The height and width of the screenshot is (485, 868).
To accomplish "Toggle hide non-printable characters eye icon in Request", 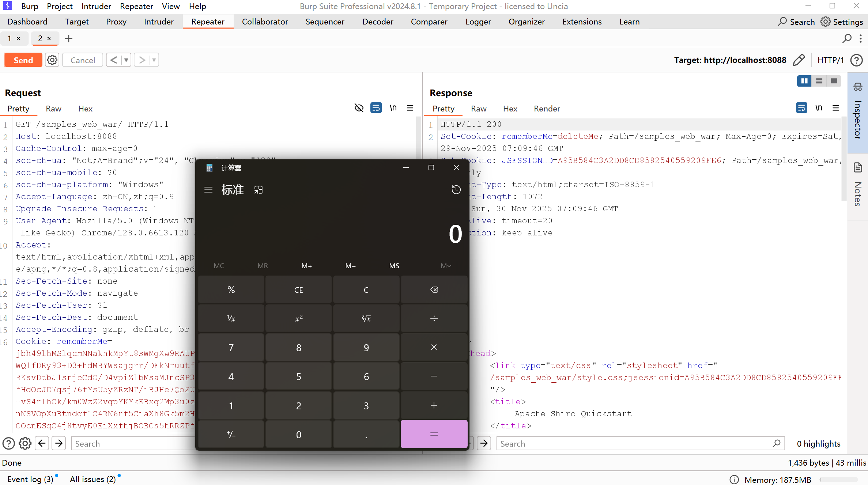I will tap(359, 108).
